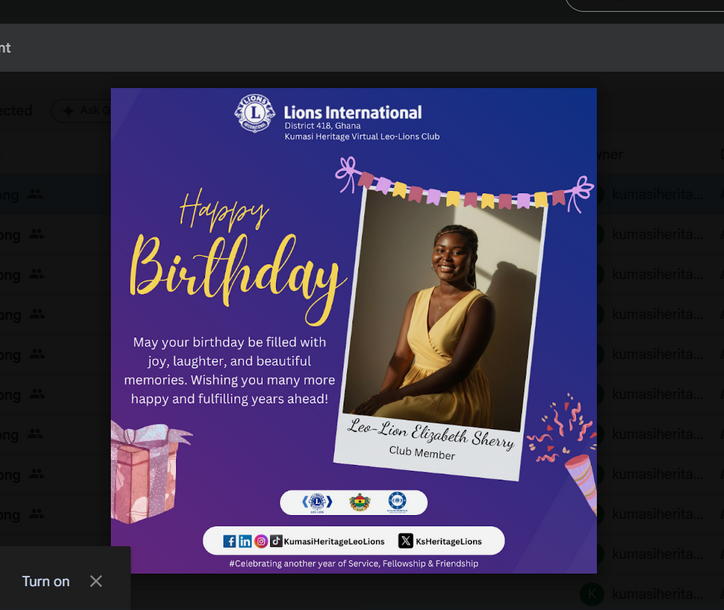Click the green K owner avatar
Image resolution: width=724 pixels, height=610 pixels.
[x=592, y=594]
